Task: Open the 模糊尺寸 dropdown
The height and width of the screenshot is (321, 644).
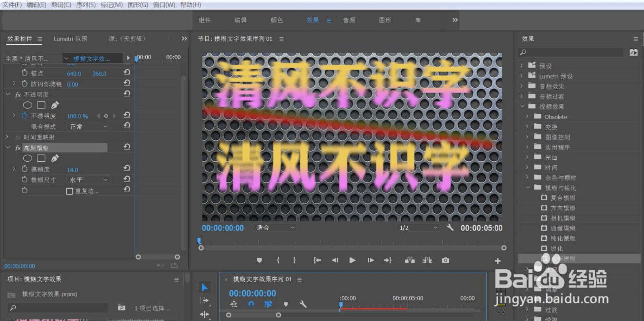Action: click(x=89, y=180)
